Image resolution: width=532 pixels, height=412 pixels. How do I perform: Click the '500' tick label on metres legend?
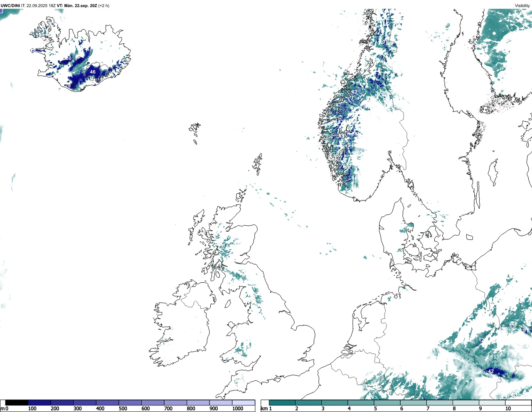click(x=123, y=409)
